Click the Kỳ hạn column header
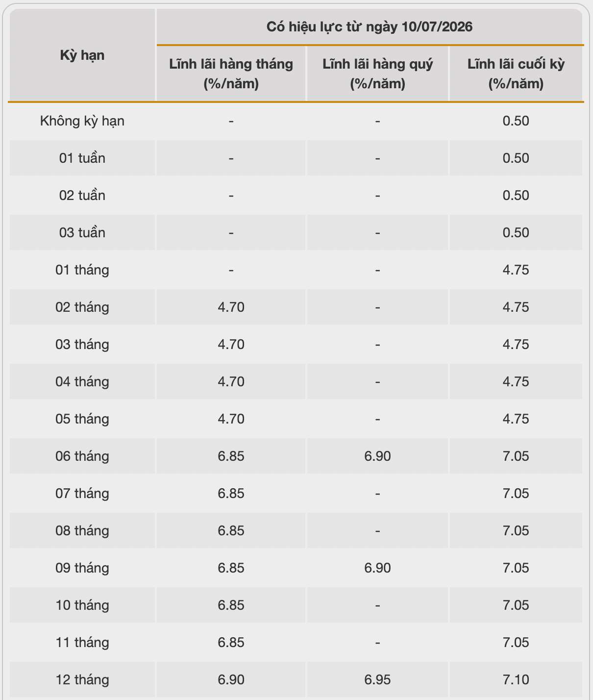 82,55
